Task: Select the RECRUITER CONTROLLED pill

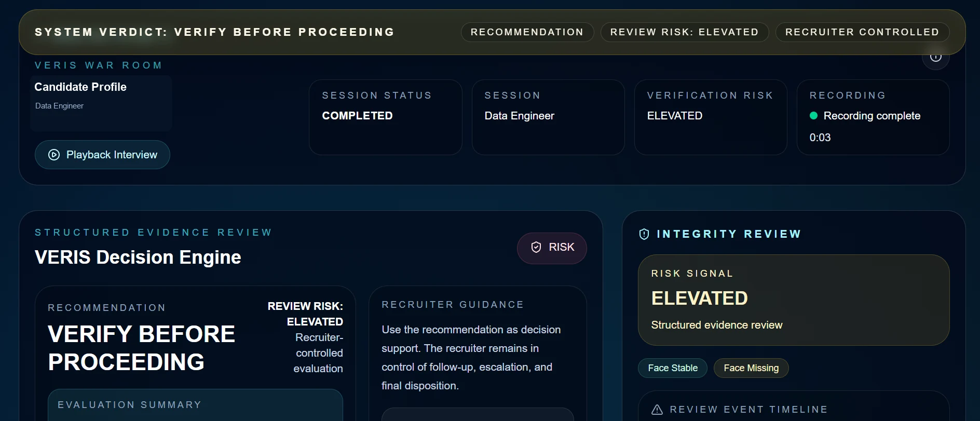Action: click(x=862, y=32)
